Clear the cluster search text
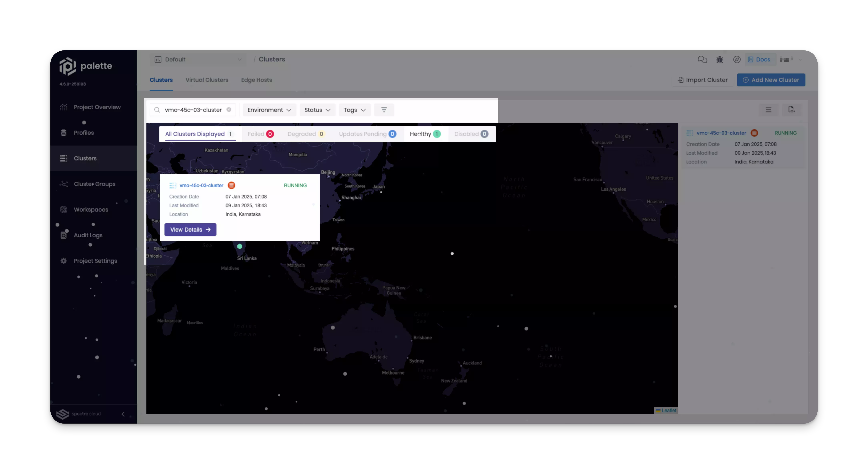Screen dimensions: 868x474 tap(229, 110)
